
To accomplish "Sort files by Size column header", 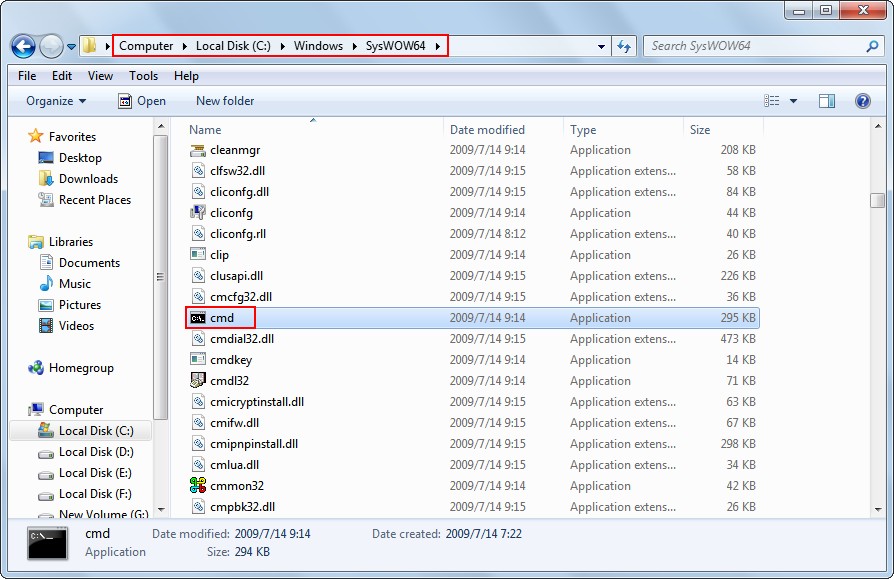I will tap(723, 129).
